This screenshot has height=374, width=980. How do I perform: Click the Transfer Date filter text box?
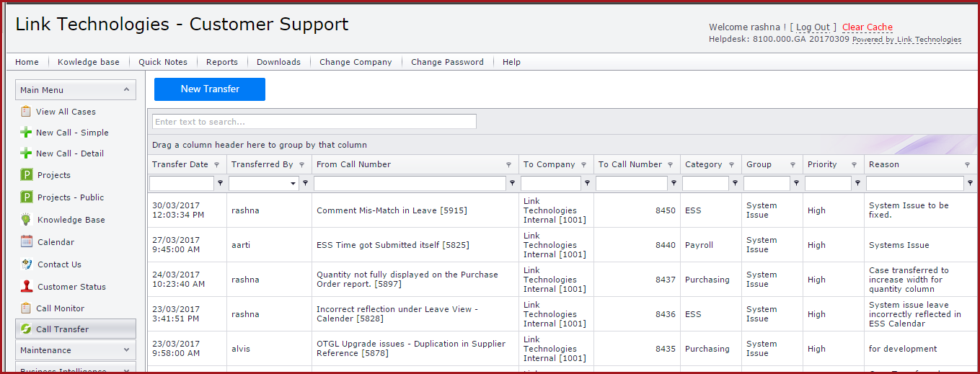pyautogui.click(x=182, y=184)
